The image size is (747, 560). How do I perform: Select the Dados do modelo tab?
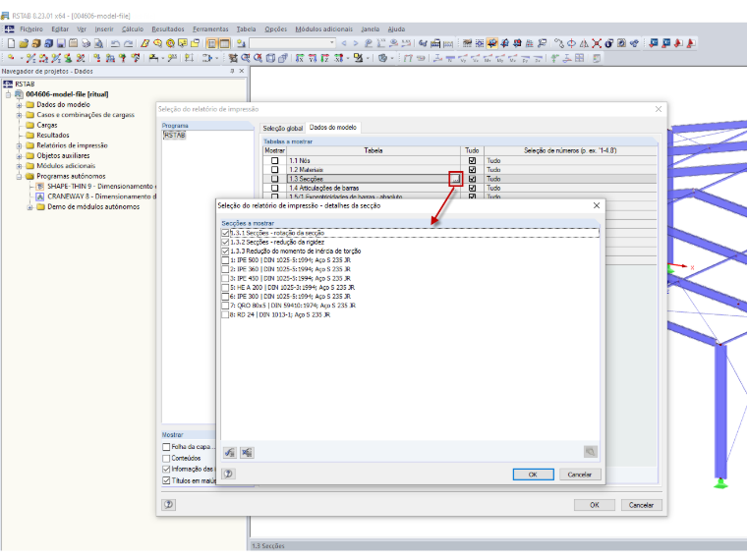[333, 128]
